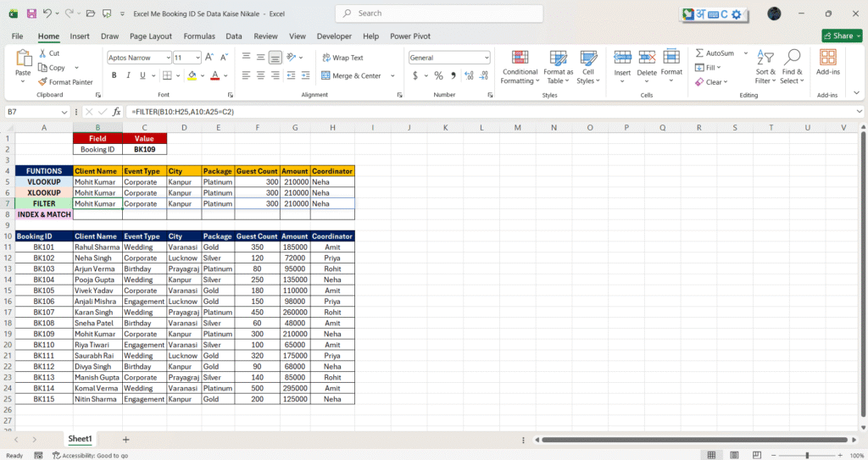This screenshot has width=868, height=460.
Task: Add a new sheet with plus button
Action: tap(125, 440)
